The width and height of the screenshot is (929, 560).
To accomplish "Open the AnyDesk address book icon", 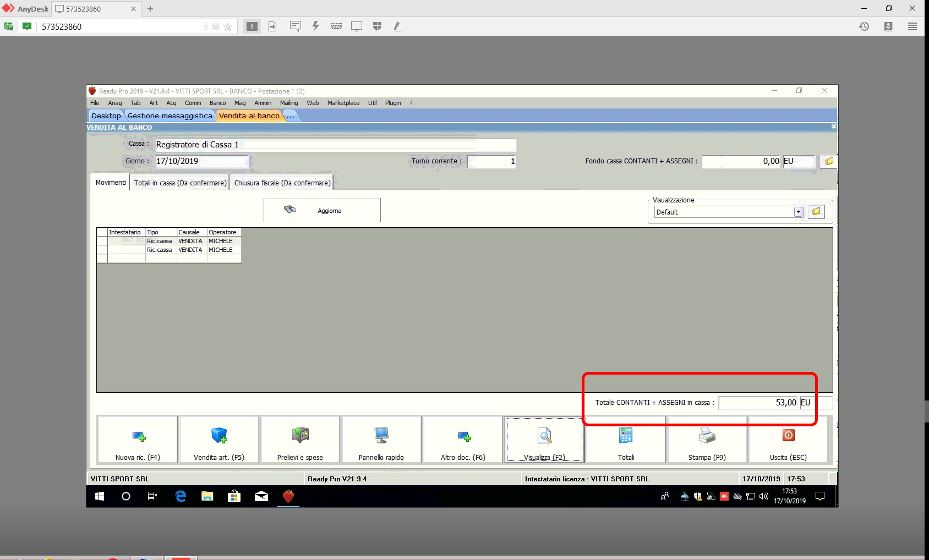I will (888, 26).
